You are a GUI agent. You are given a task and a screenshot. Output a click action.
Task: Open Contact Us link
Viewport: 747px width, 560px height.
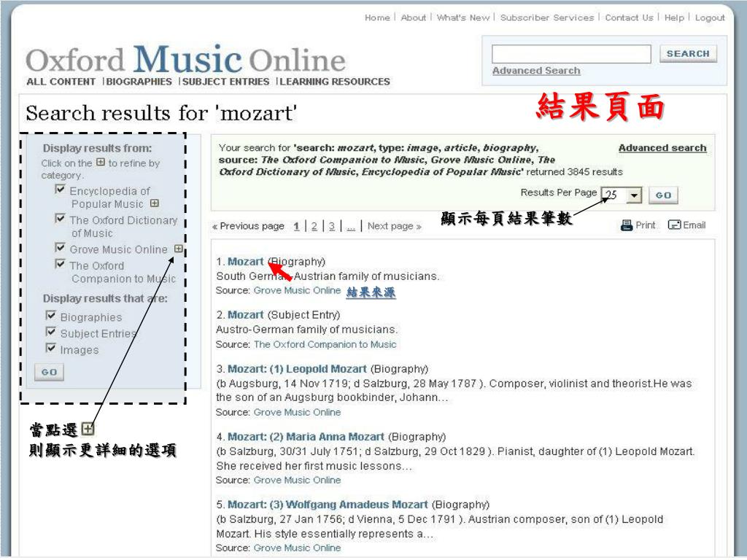click(629, 17)
